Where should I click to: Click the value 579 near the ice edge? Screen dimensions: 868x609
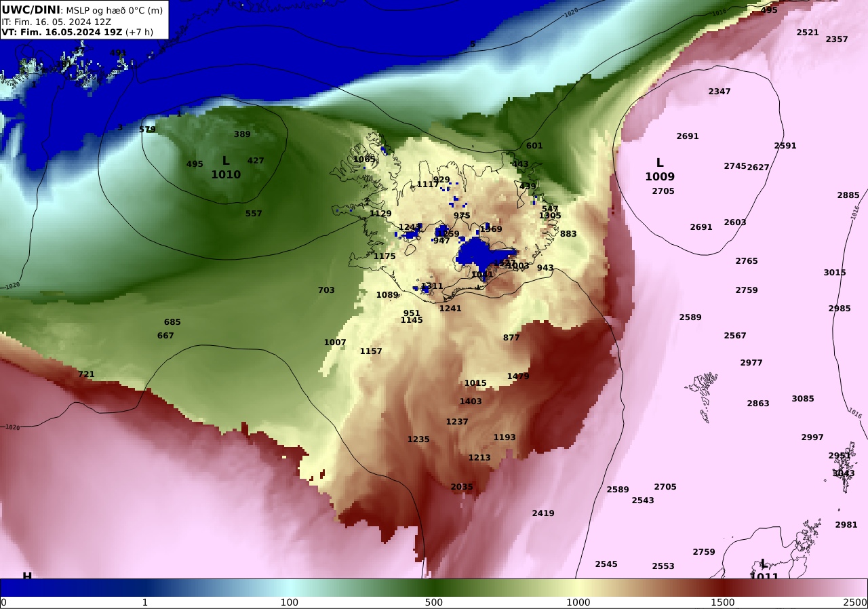click(147, 130)
